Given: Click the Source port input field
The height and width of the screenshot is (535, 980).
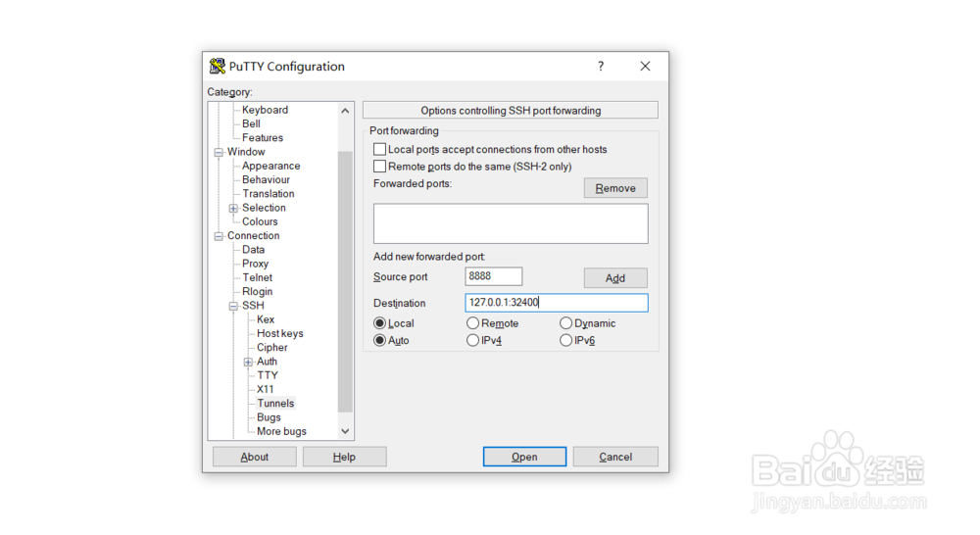Looking at the screenshot, I should (494, 276).
